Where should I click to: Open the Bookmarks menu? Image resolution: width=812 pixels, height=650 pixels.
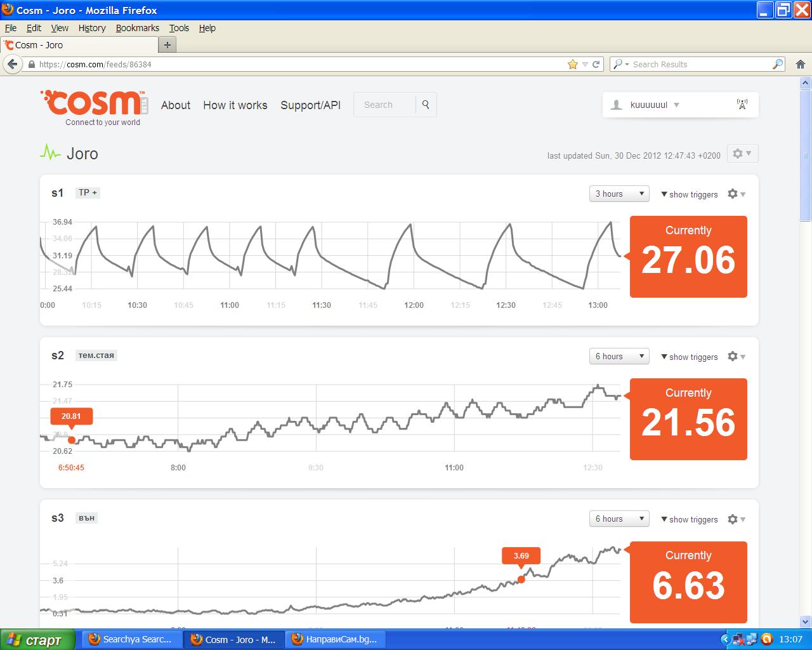[137, 28]
